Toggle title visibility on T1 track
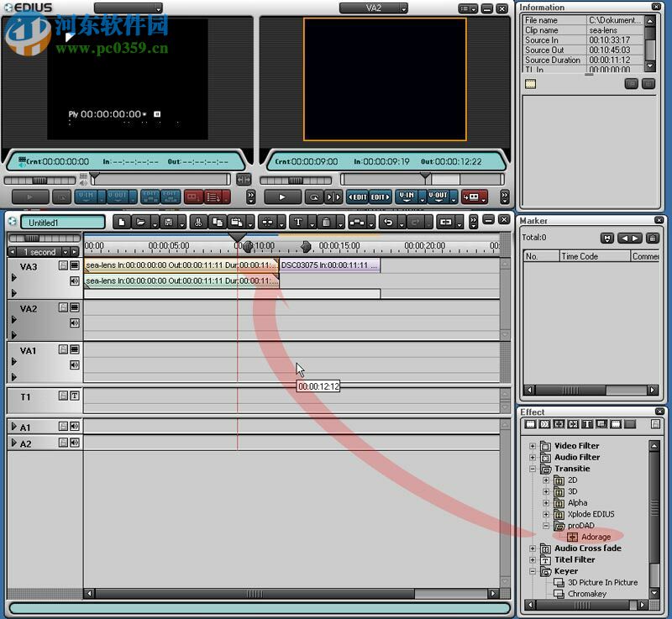 (75, 396)
